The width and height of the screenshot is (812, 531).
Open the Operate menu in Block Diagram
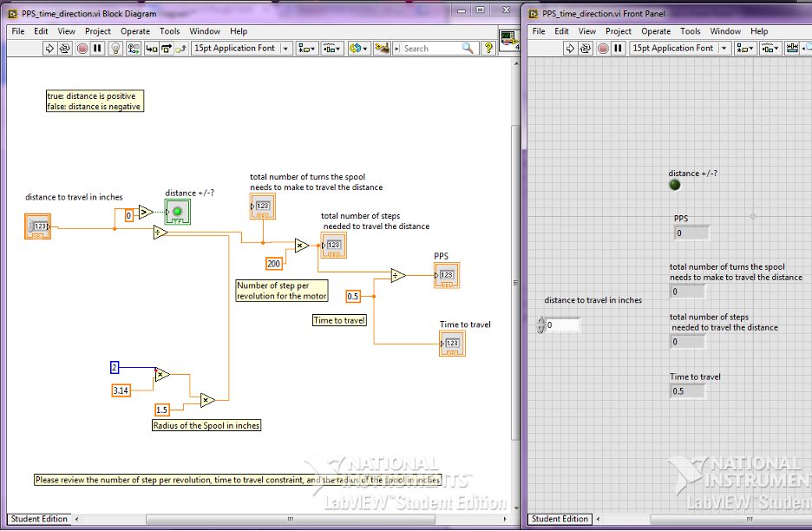click(135, 31)
